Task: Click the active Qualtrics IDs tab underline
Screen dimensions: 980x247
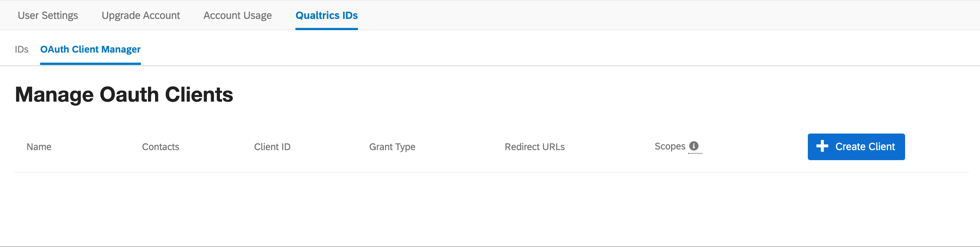Action: coord(326,29)
